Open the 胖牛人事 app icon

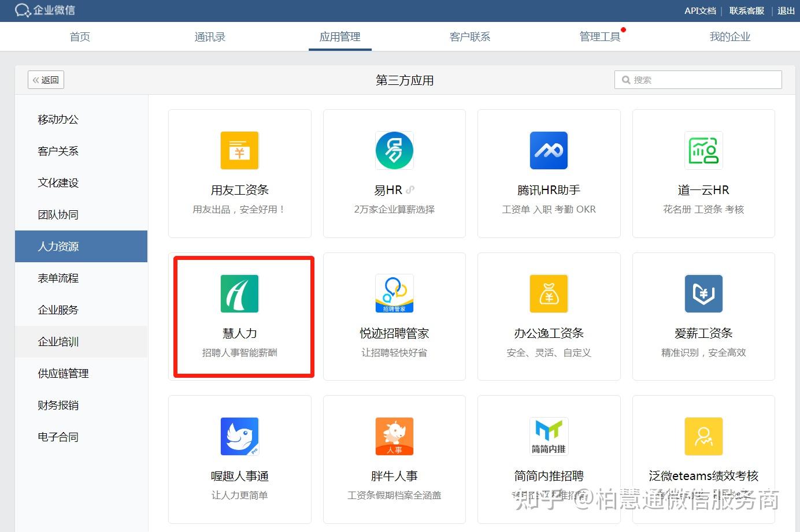[x=394, y=436]
